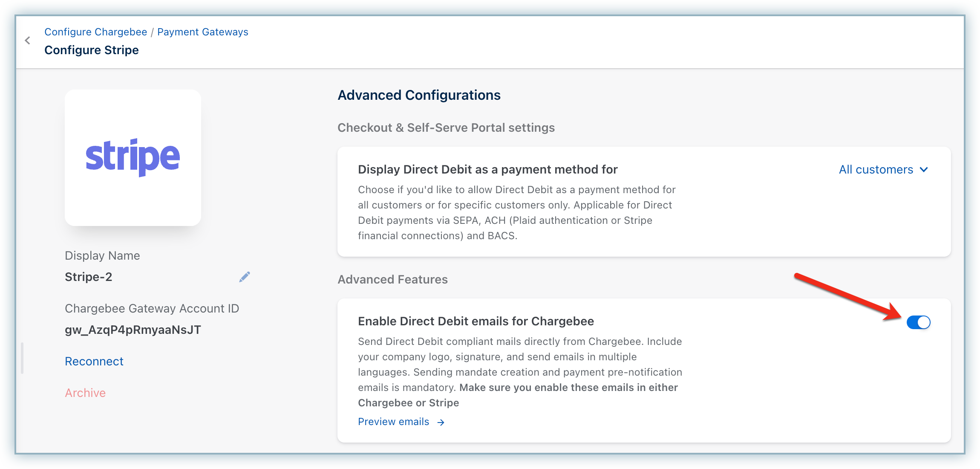
Task: Click the back chevron arrow icon
Action: click(28, 41)
